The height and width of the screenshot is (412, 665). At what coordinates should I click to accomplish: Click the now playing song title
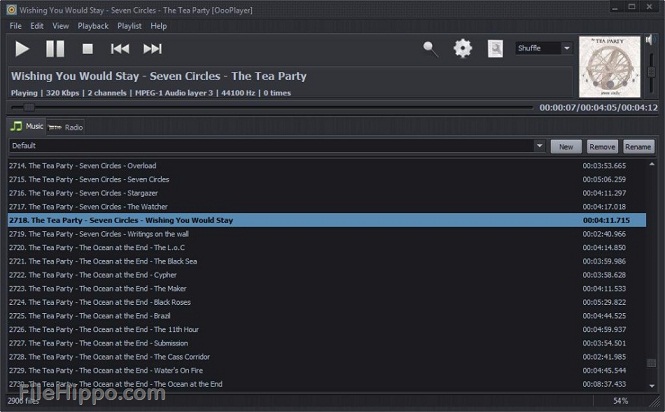coord(159,76)
